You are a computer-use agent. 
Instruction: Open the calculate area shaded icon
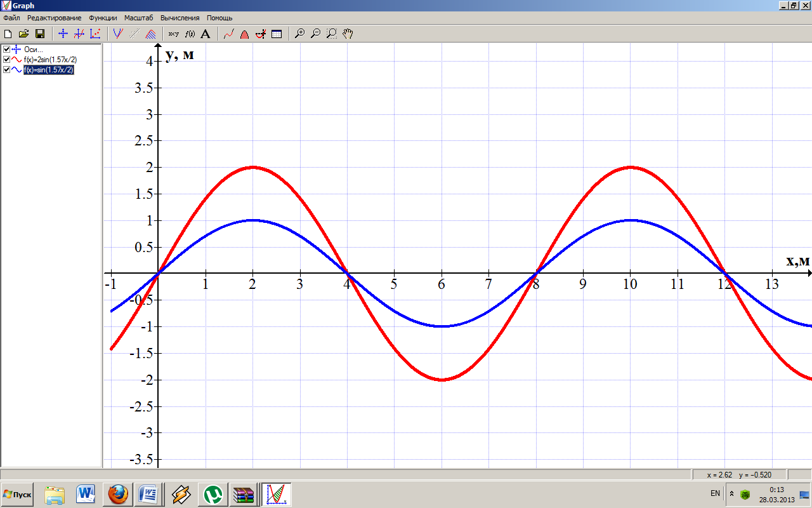pyautogui.click(x=244, y=34)
